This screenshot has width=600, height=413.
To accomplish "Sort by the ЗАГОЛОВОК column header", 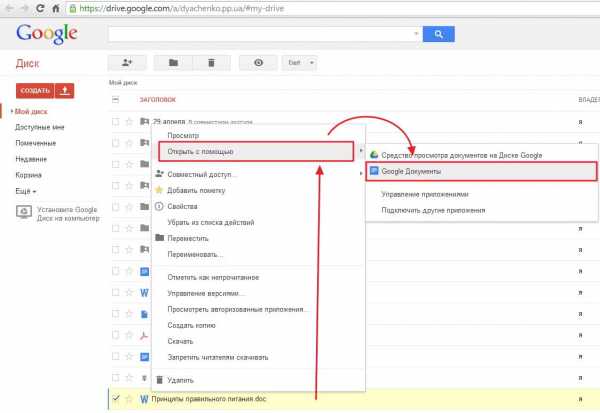I will tap(157, 100).
